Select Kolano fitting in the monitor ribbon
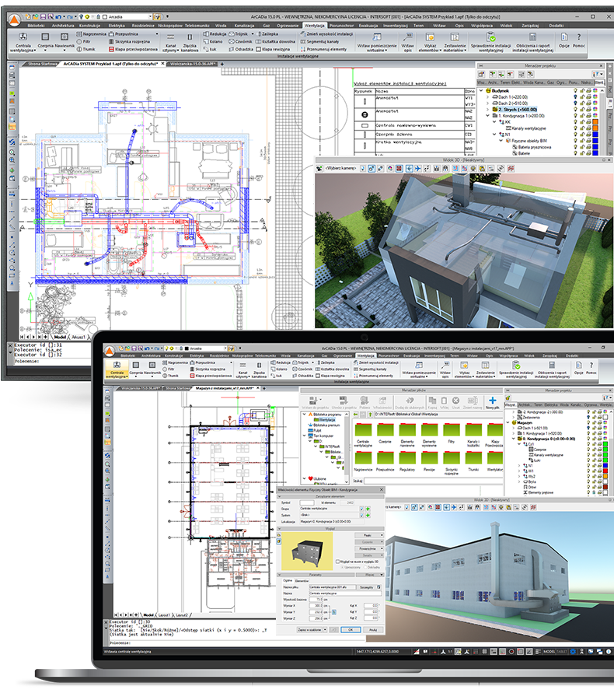Screen dimensions: 614x700 213,41
